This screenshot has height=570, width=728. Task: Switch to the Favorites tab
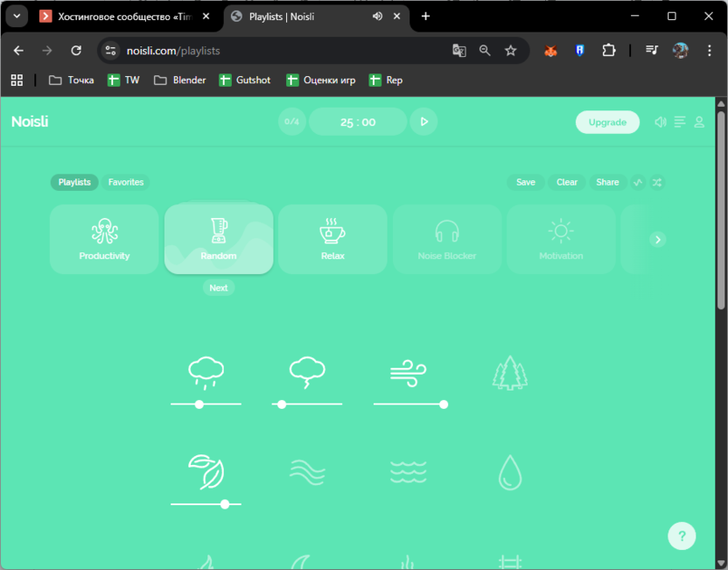[125, 182]
